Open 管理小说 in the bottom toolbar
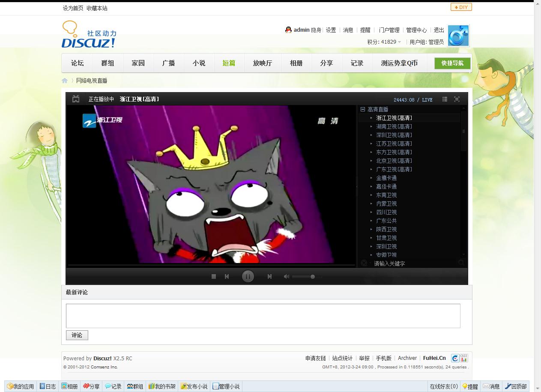 click(x=226, y=386)
